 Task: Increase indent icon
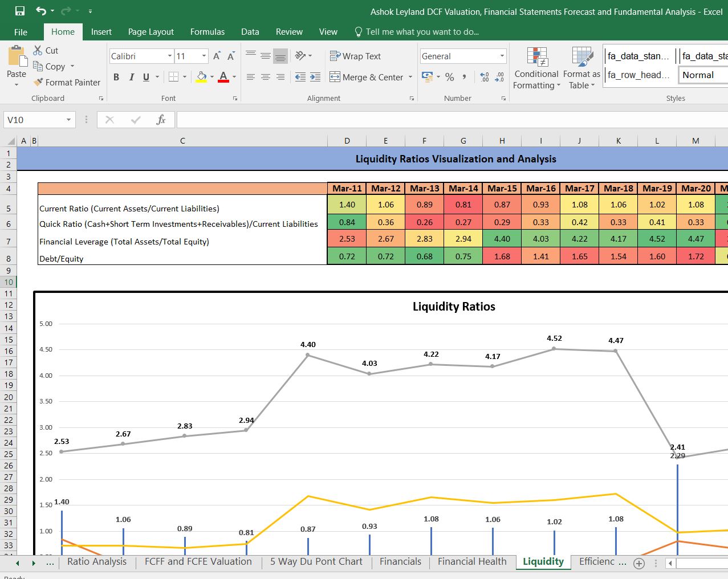click(315, 77)
